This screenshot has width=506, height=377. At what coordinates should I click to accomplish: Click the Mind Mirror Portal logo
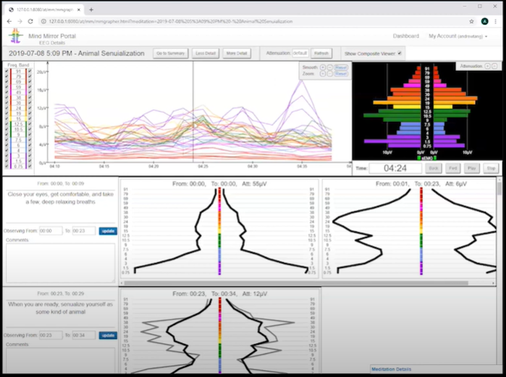(x=15, y=36)
